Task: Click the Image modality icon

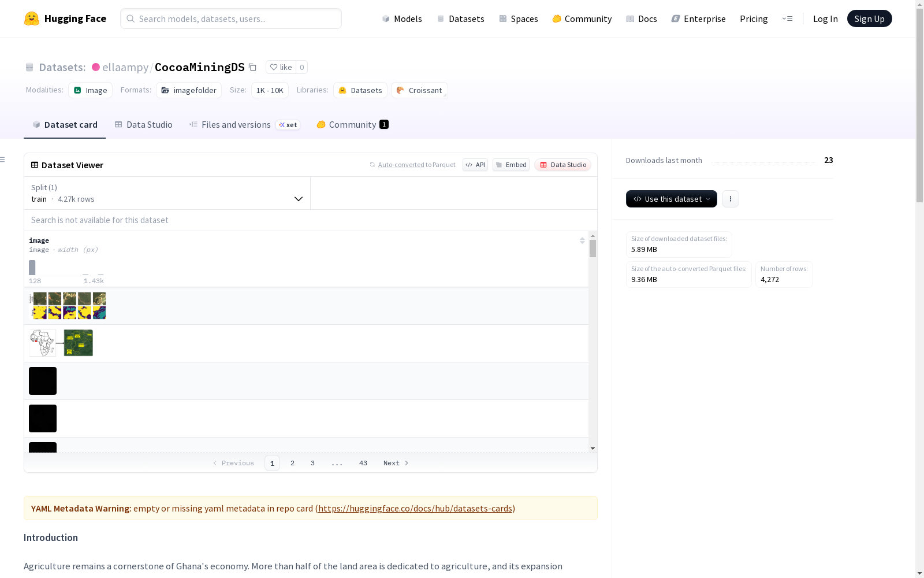Action: coord(77,90)
